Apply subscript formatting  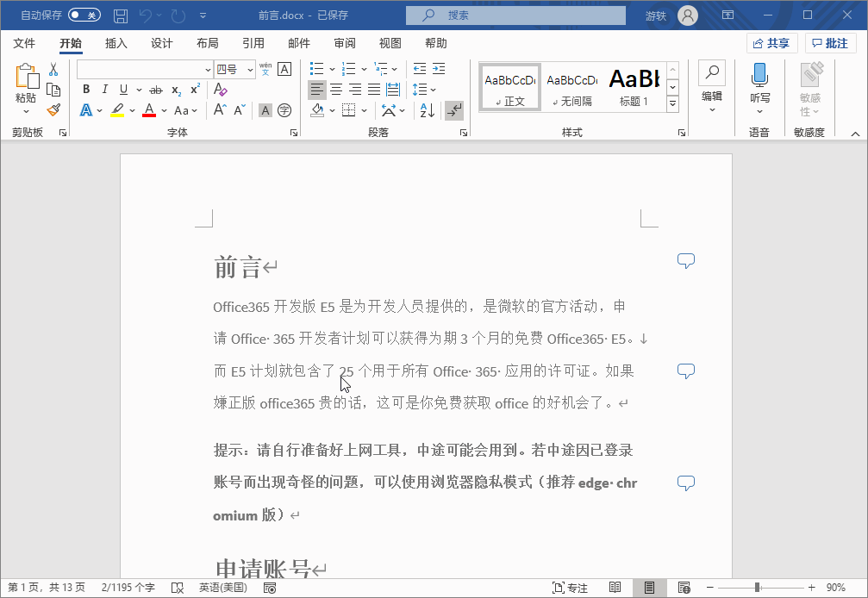pos(176,90)
